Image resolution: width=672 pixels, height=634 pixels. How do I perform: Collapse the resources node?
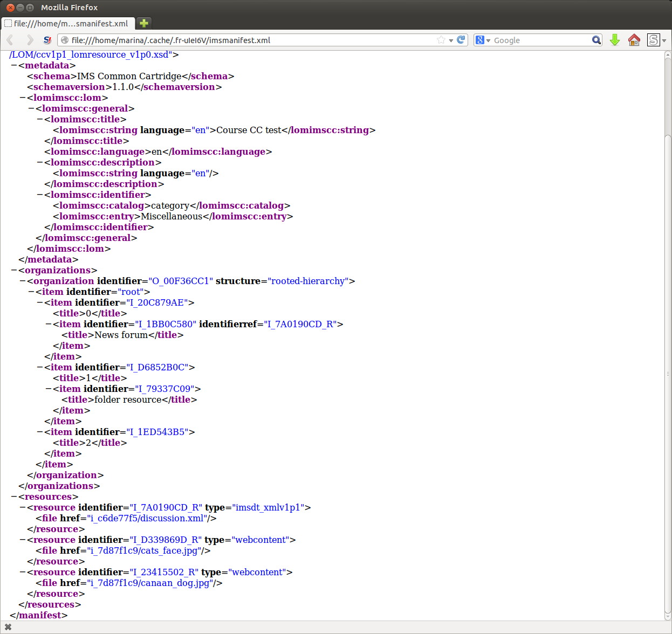click(14, 497)
